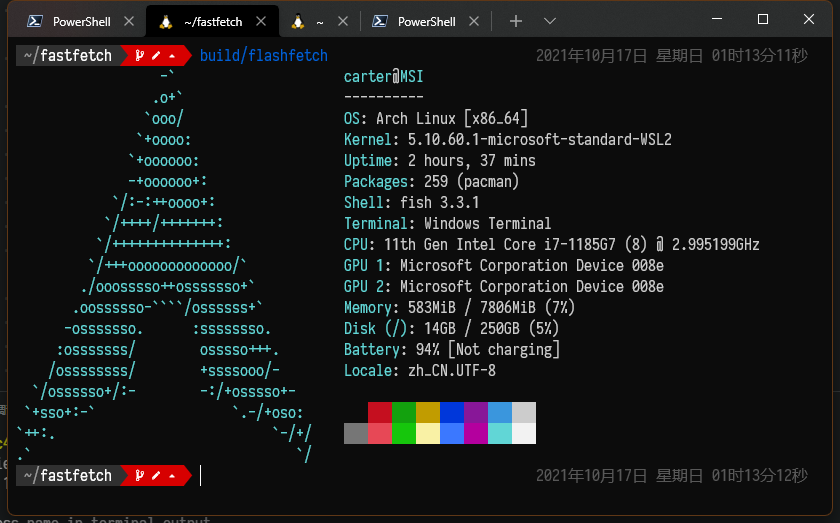
Task: Click the dark green color block
Action: pos(404,413)
